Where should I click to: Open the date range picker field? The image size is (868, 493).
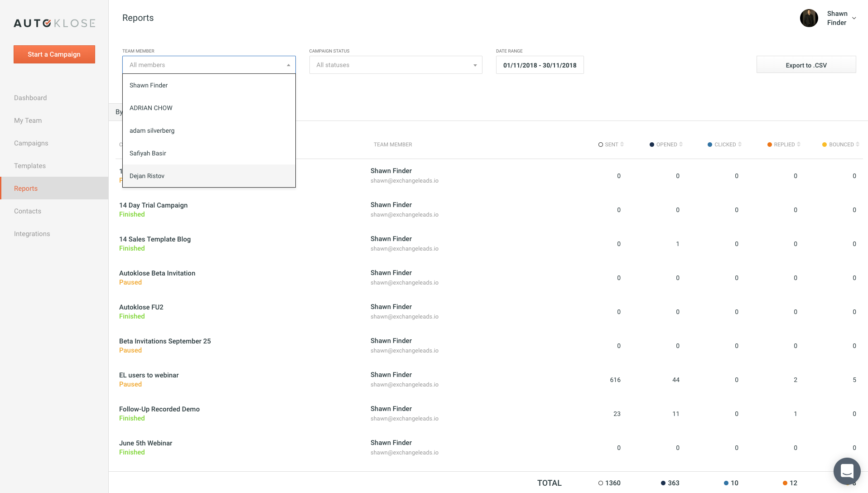click(540, 65)
